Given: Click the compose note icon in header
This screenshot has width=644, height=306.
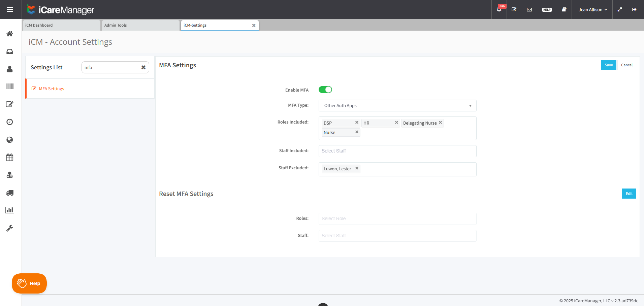Looking at the screenshot, I should pos(514,9).
